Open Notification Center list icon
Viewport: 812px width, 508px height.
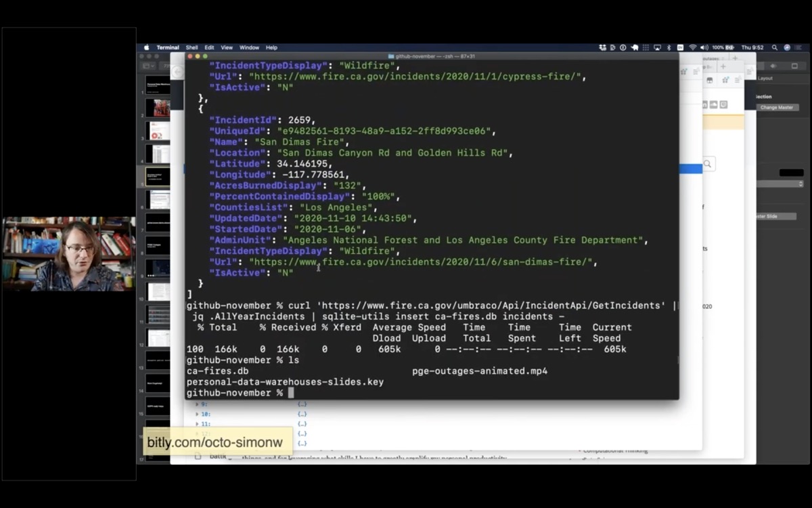point(799,47)
